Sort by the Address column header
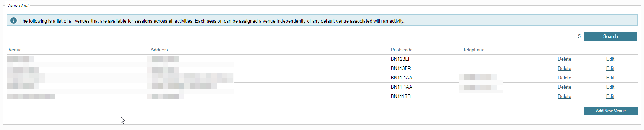 (x=159, y=50)
